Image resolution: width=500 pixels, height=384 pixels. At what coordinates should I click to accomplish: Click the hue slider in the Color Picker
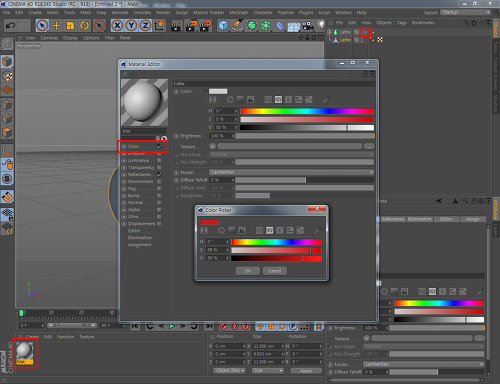click(x=276, y=242)
